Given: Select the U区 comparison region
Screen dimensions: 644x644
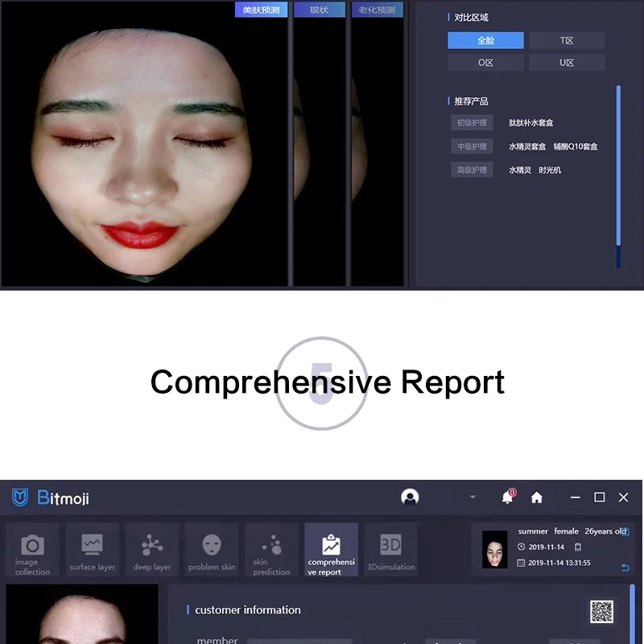Looking at the screenshot, I should (x=567, y=63).
